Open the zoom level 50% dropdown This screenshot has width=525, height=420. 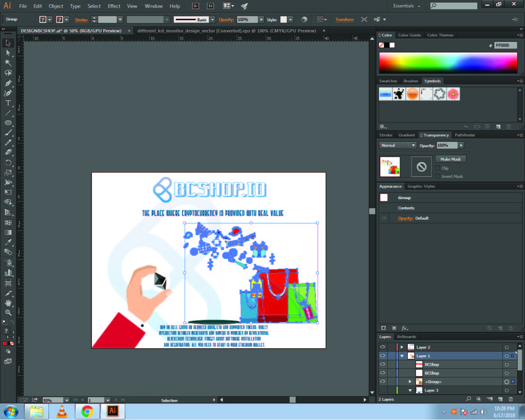coord(66,400)
